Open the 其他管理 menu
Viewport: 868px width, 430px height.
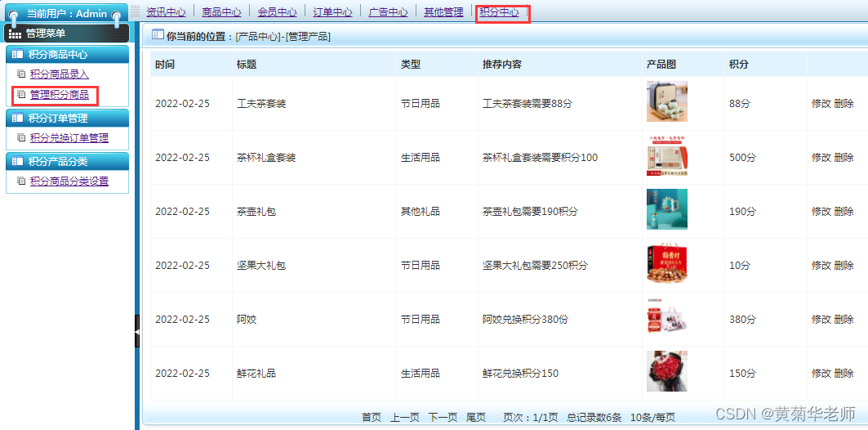(443, 11)
